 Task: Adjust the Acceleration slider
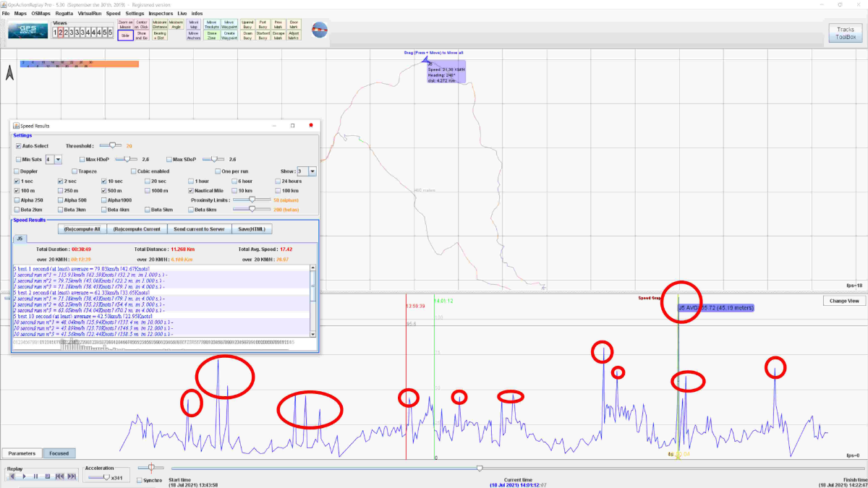(x=107, y=477)
